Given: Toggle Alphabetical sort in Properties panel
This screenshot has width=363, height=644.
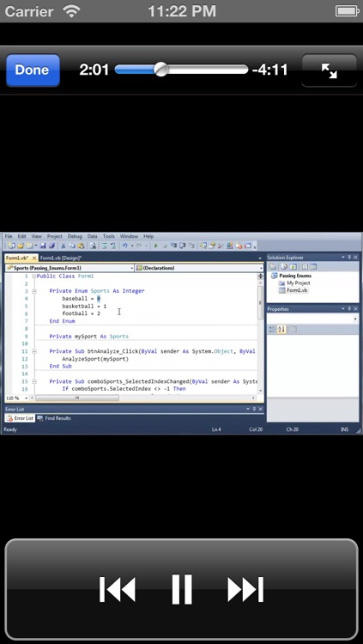Looking at the screenshot, I should pos(281,330).
